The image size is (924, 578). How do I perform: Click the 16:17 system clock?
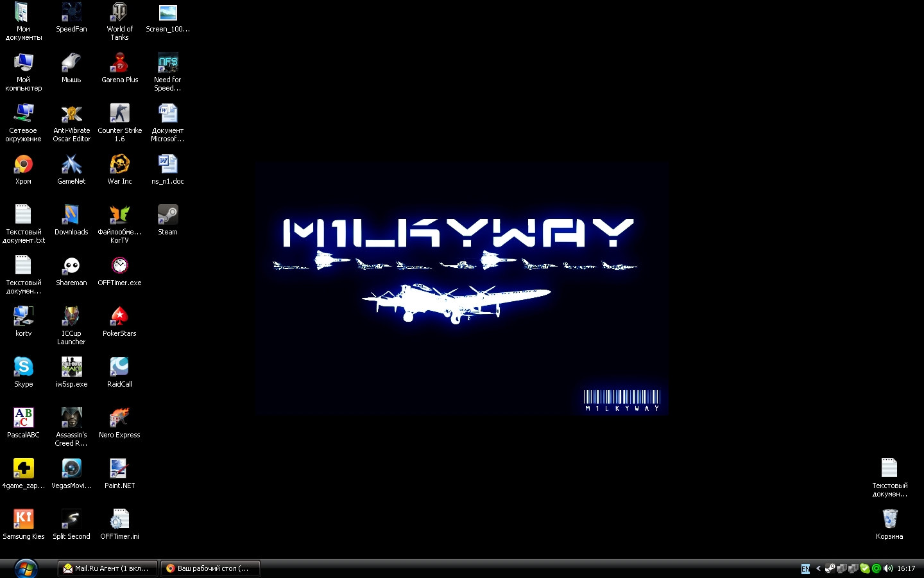(x=906, y=568)
